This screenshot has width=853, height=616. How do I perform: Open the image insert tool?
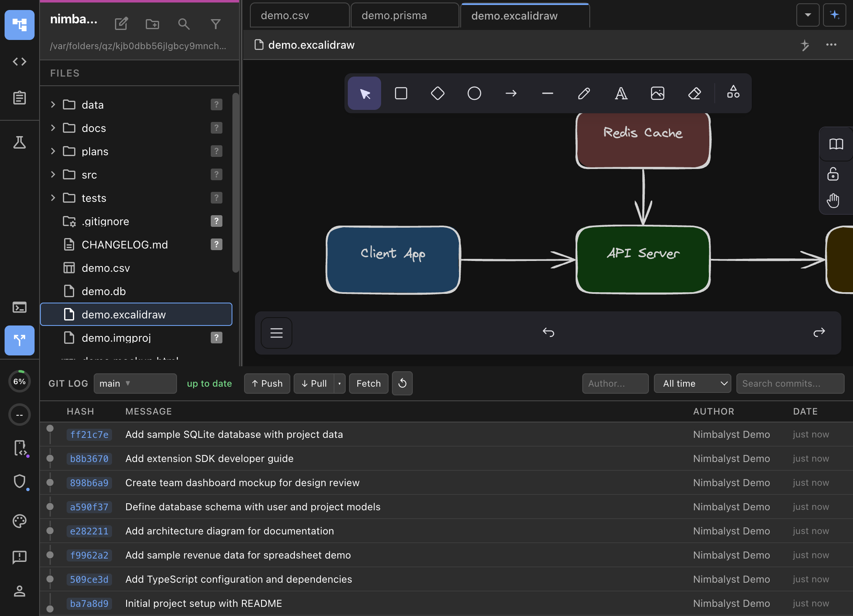pyautogui.click(x=658, y=93)
